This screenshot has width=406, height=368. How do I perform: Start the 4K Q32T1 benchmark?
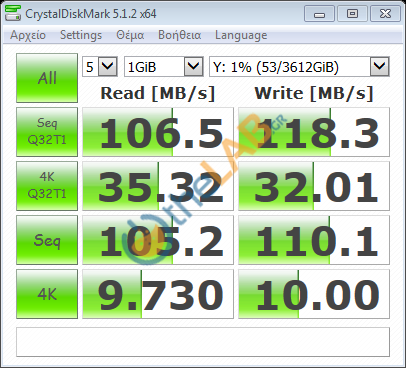pyautogui.click(x=47, y=186)
